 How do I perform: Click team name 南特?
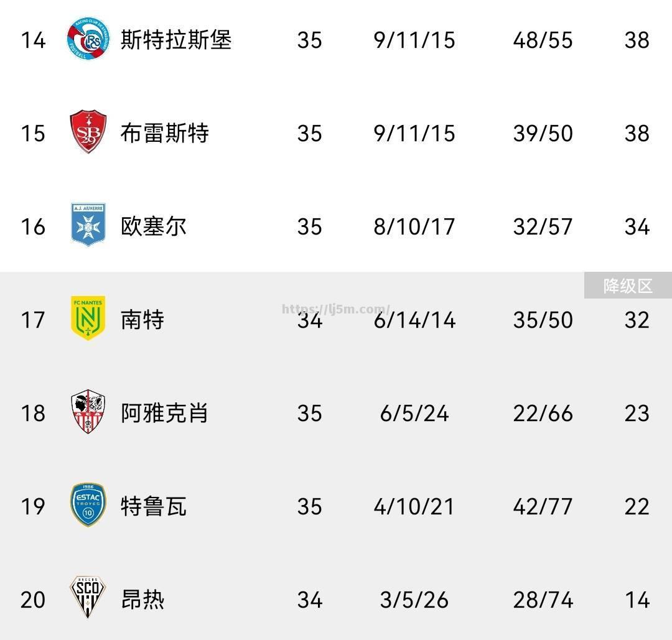pos(142,320)
